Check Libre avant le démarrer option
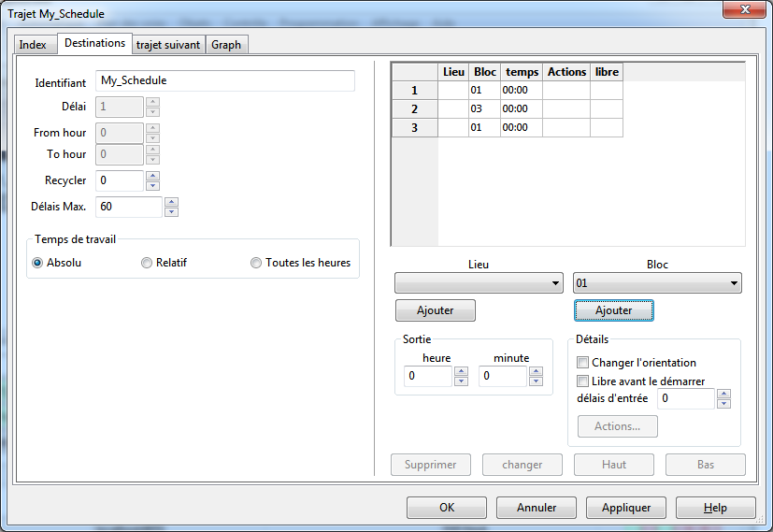773x532 pixels. (x=582, y=381)
